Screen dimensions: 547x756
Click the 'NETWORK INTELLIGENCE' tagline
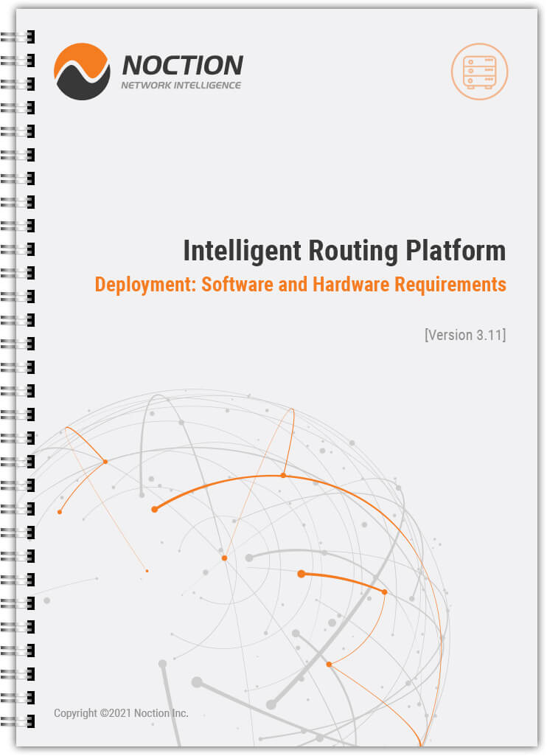click(x=181, y=86)
